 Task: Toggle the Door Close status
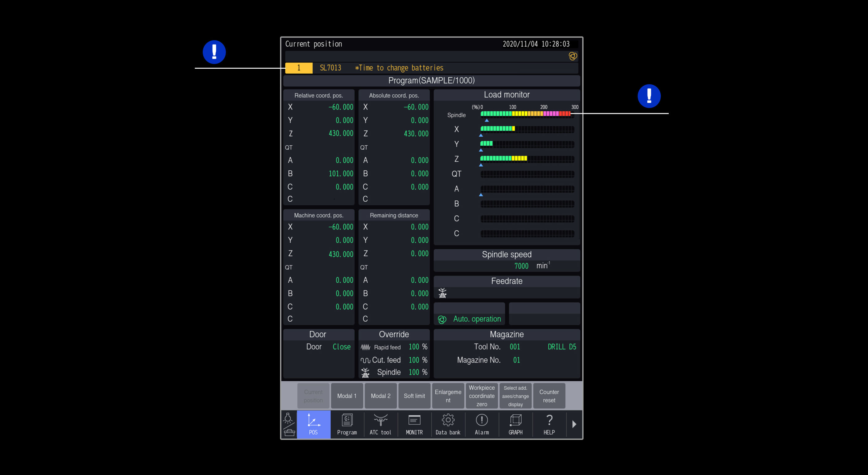point(341,347)
